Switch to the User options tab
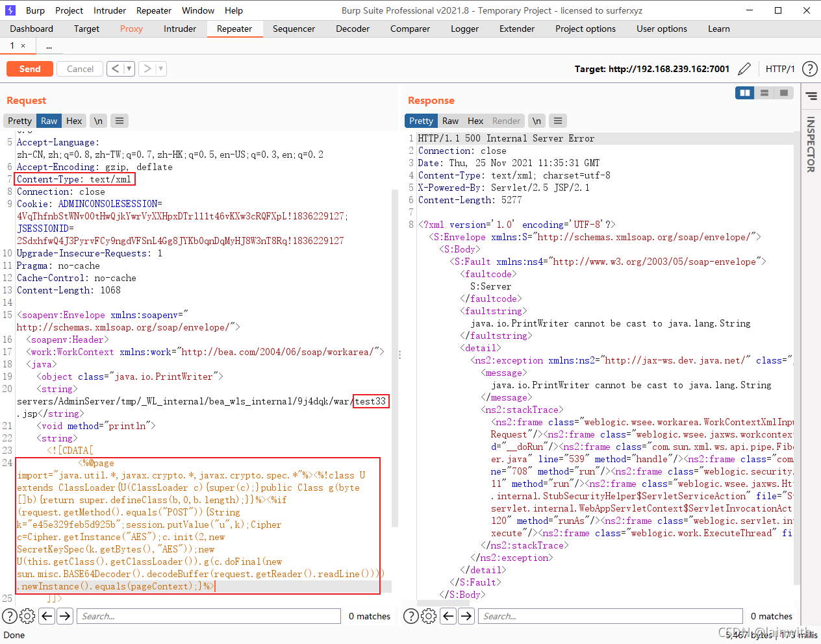 click(662, 29)
